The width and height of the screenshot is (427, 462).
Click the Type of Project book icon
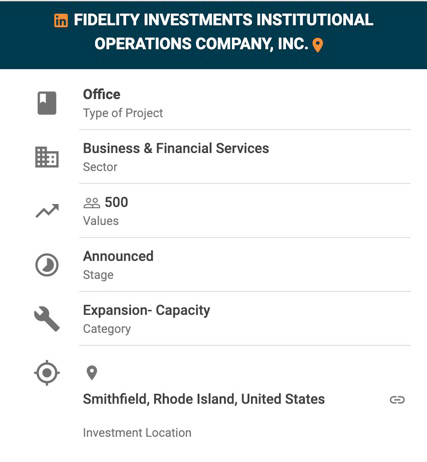point(47,103)
